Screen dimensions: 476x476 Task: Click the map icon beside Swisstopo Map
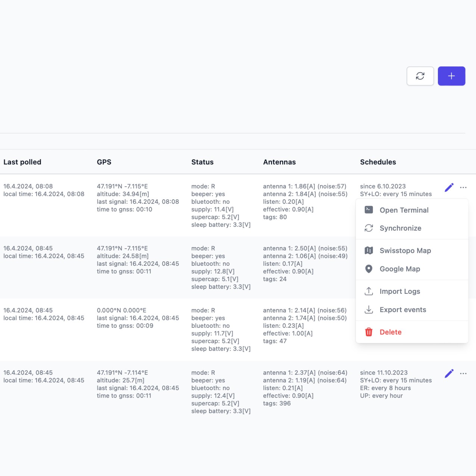pyautogui.click(x=369, y=251)
